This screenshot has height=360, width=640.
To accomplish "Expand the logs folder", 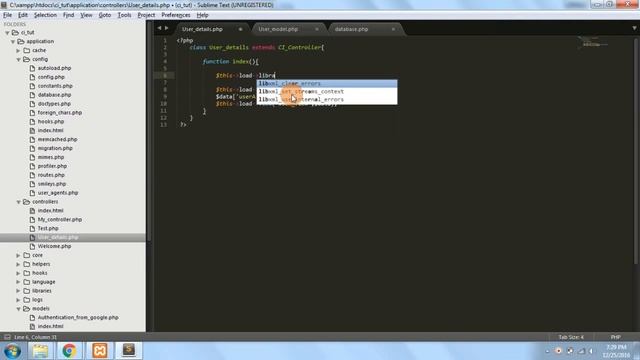I will pyautogui.click(x=18, y=300).
